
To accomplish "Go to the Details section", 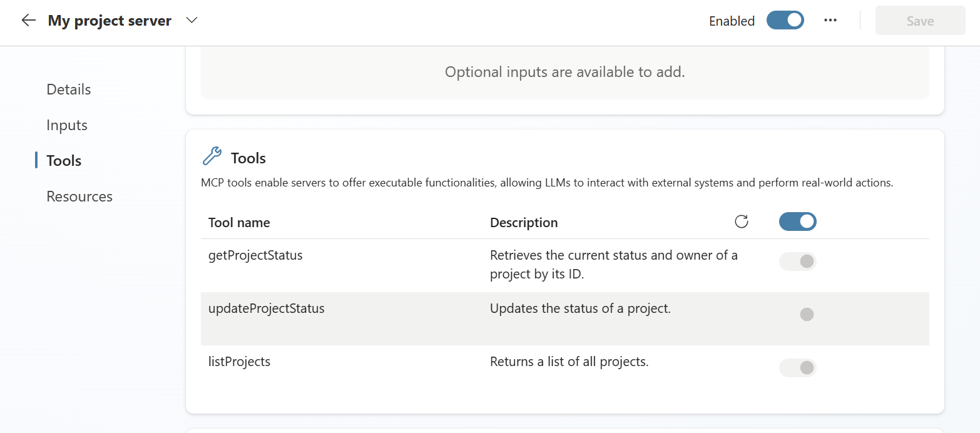I will tap(69, 89).
